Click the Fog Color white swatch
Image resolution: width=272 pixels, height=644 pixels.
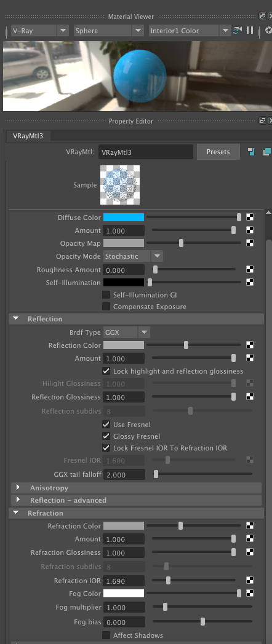pyautogui.click(x=124, y=593)
